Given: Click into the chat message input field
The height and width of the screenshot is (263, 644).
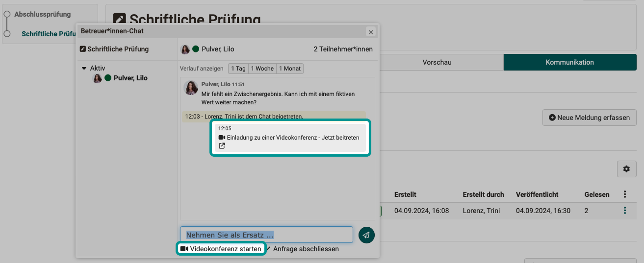Looking at the screenshot, I should (266, 235).
